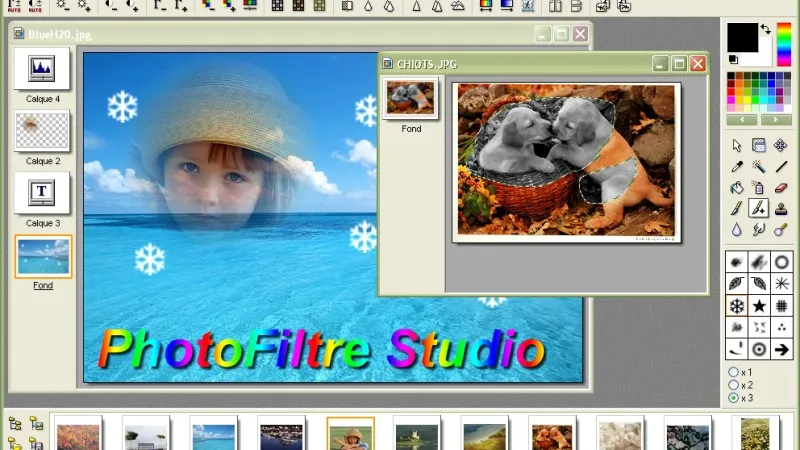Select the Calque 4 layer thumbnail
Viewport: 800px width, 450px height.
[42, 68]
